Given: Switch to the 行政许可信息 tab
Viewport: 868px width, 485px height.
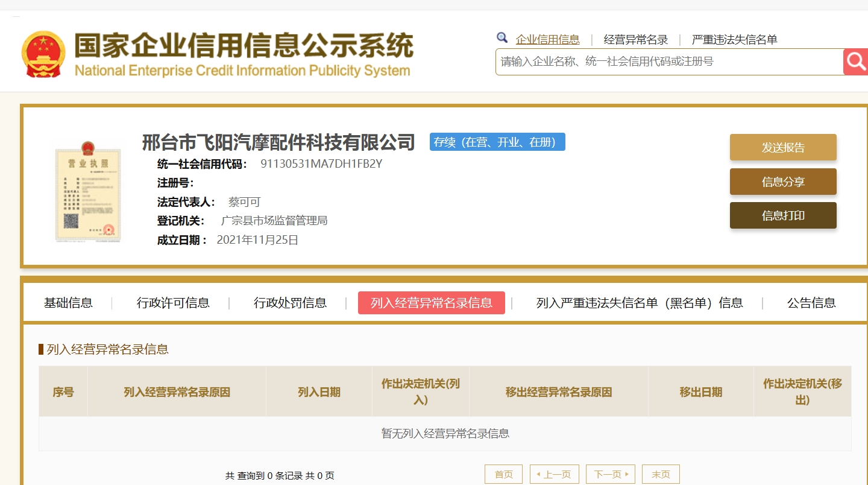Looking at the screenshot, I should click(173, 303).
